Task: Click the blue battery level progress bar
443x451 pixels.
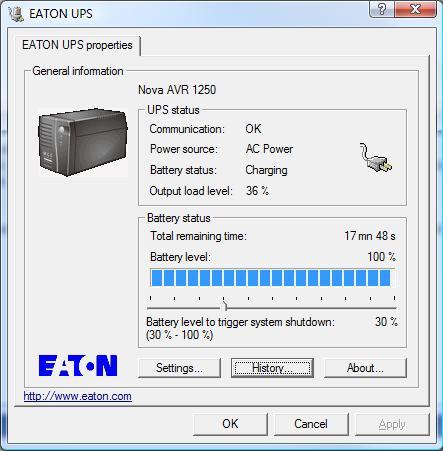Action: coord(272,278)
